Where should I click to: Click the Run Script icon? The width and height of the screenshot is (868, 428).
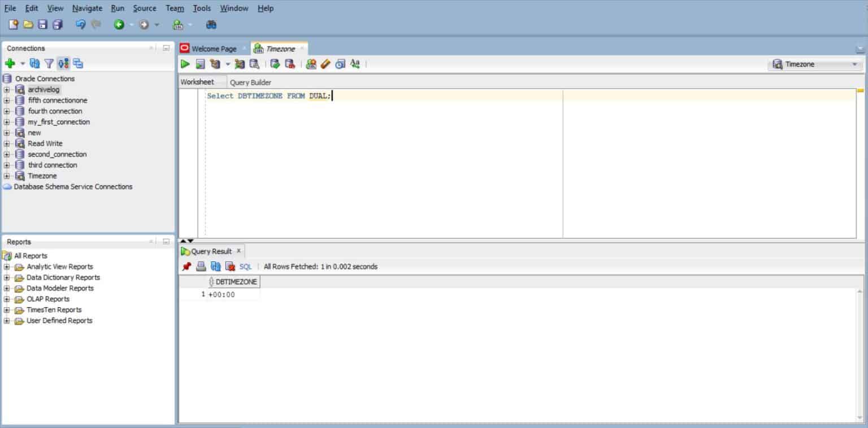[199, 64]
